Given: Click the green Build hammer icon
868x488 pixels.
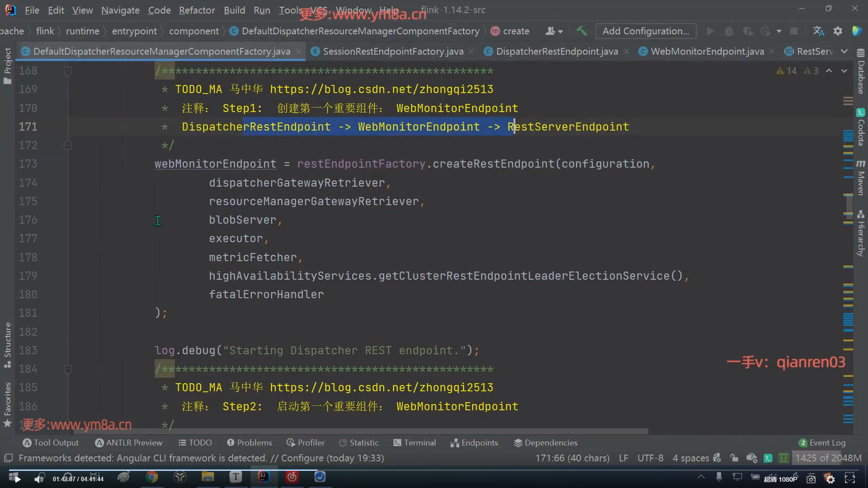Looking at the screenshot, I should point(581,31).
